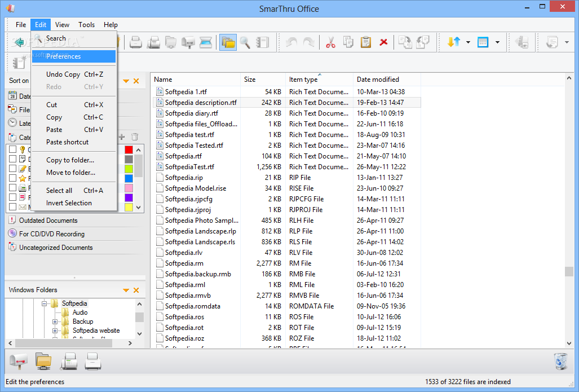
Task: Click the red category color swatch
Action: point(129,149)
